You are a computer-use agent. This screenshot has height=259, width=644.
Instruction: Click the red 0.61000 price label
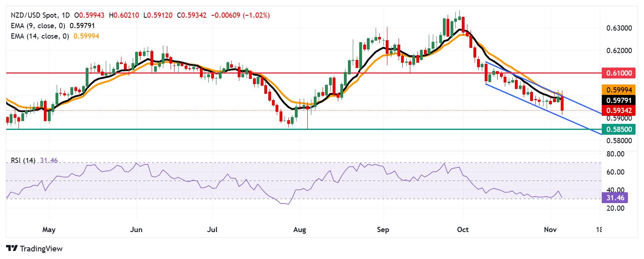click(619, 73)
